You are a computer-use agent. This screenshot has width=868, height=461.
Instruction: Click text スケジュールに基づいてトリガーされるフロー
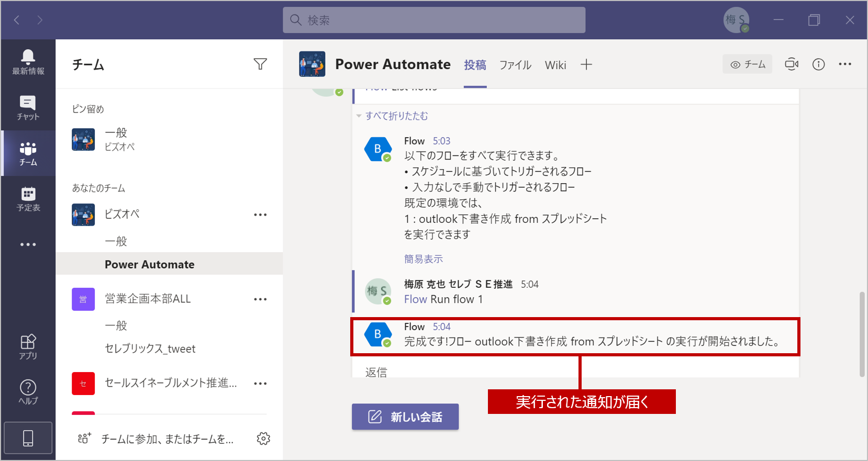point(502,172)
